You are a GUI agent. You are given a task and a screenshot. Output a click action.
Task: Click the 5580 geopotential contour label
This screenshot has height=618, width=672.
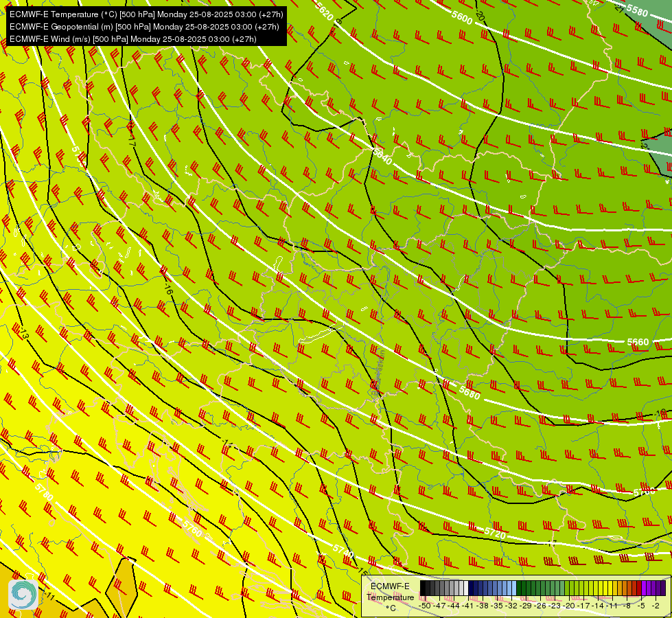[637, 10]
